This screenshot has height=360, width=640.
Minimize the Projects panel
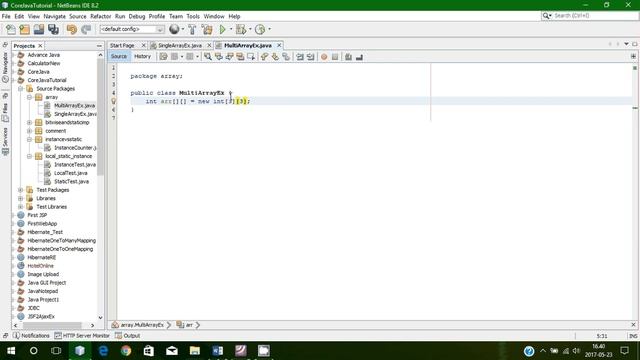click(99, 46)
